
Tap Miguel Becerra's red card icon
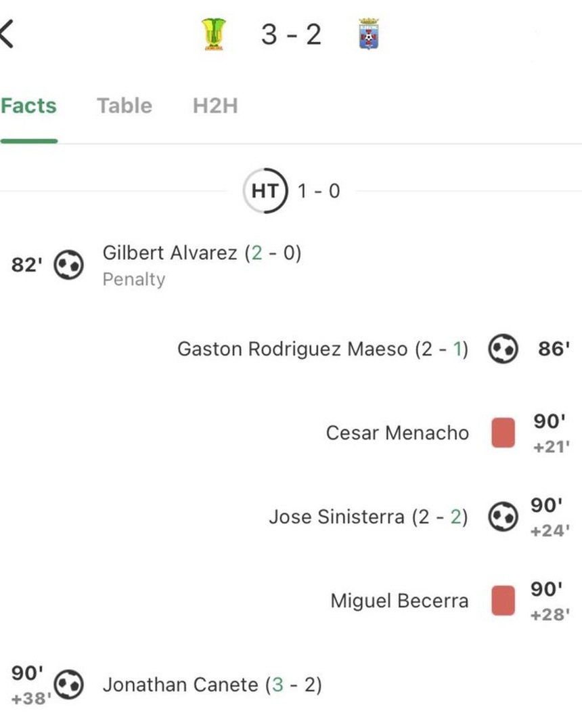click(503, 601)
